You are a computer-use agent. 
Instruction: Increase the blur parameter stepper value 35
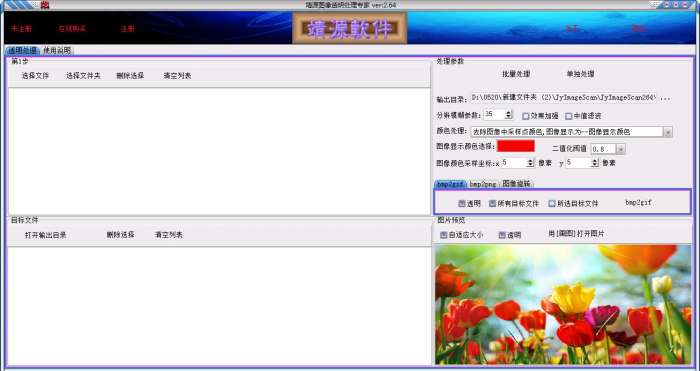[508, 113]
